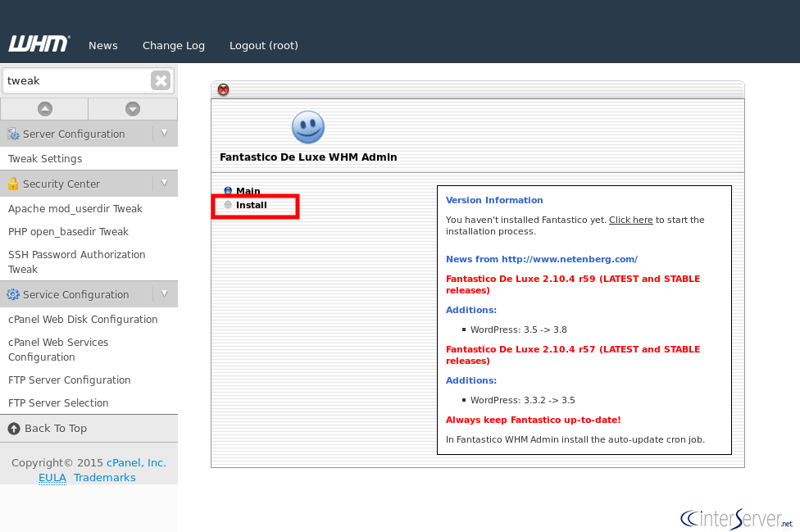The image size is (800, 532).
Task: Click 'Fantastico De Luxe 2.10.4 r57' heading
Action: (x=572, y=355)
